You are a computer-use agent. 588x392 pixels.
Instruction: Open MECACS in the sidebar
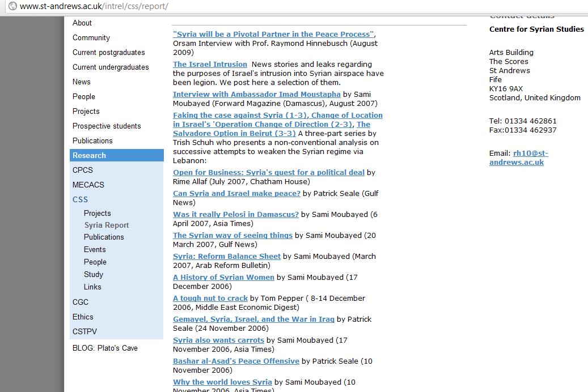coord(88,185)
